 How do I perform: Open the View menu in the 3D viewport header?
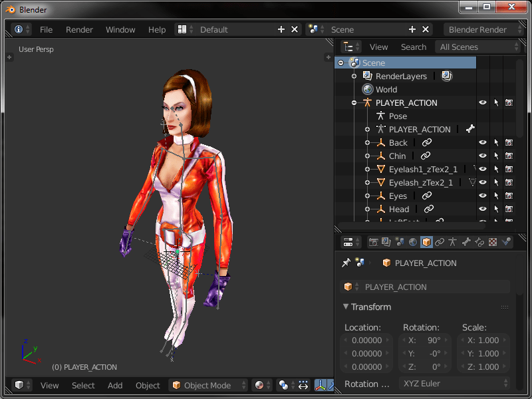tap(49, 385)
